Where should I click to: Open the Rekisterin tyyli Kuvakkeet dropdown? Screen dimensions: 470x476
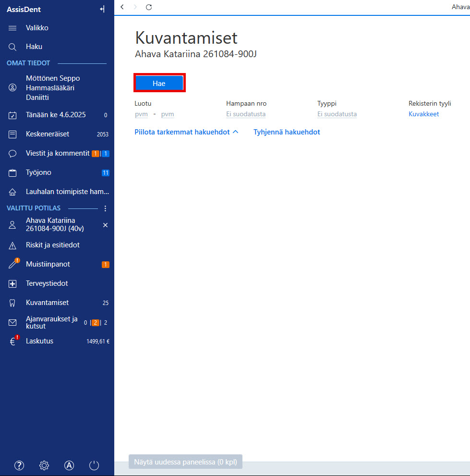423,114
